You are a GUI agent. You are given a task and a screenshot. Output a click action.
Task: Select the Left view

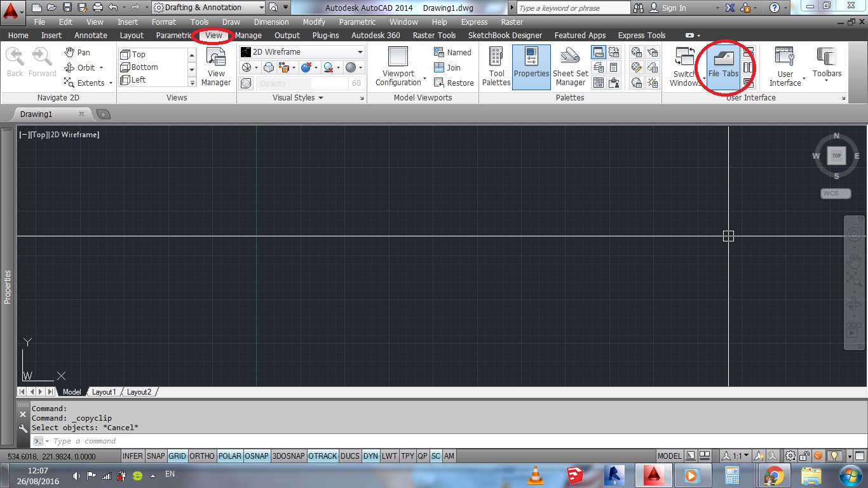tap(133, 80)
